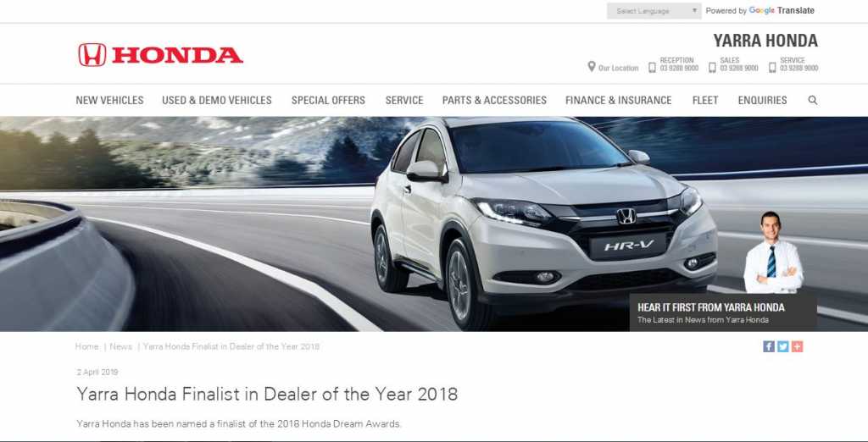Open the New Vehicles menu

(109, 100)
